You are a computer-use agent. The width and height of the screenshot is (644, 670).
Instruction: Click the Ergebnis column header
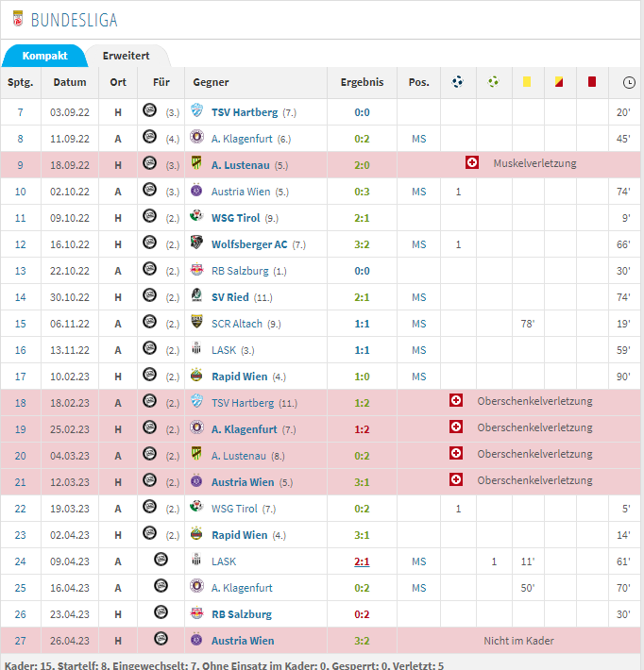click(x=362, y=82)
